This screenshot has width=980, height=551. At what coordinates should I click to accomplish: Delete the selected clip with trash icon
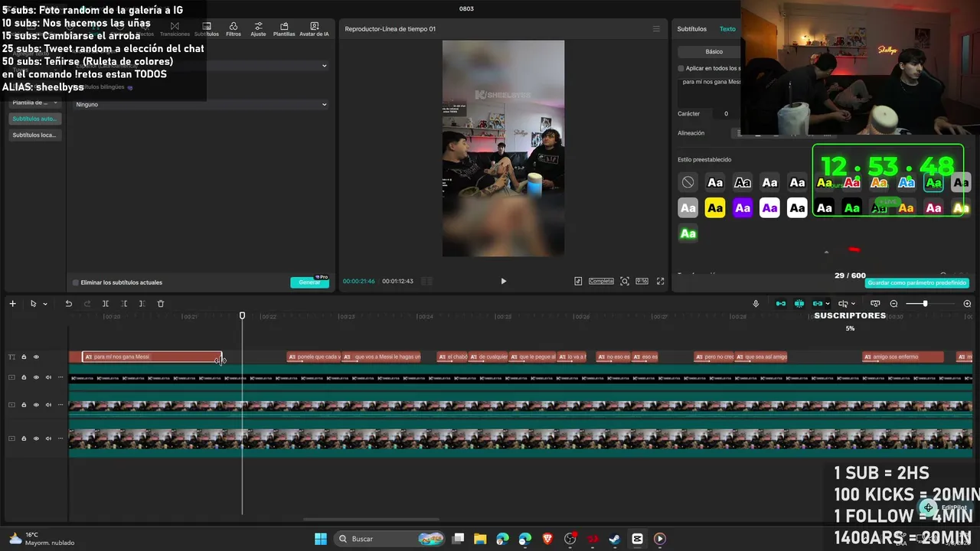(161, 304)
